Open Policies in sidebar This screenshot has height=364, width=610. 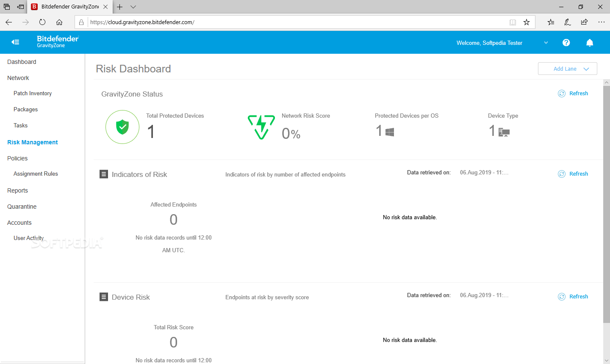click(x=17, y=158)
